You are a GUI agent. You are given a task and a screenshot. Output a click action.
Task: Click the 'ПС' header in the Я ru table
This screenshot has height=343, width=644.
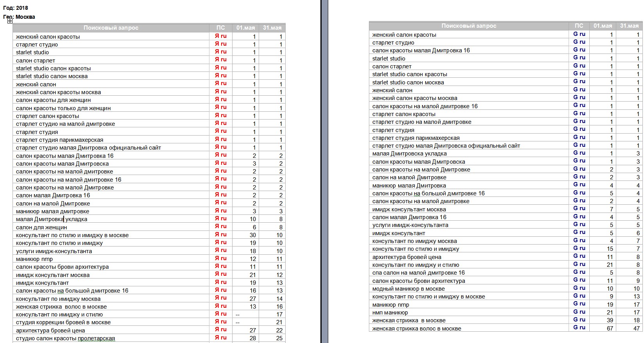click(221, 28)
